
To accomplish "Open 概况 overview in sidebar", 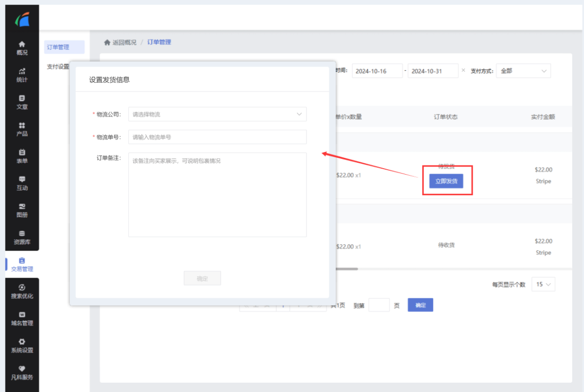I will (x=22, y=48).
